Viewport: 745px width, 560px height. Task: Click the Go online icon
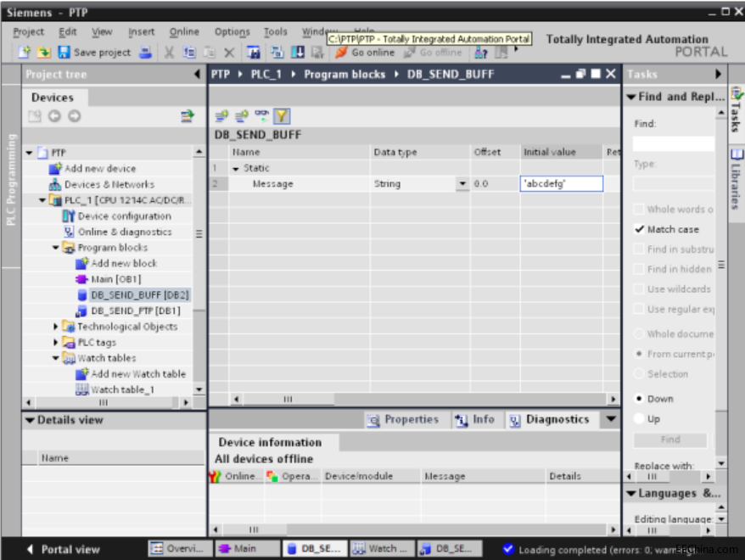(x=341, y=53)
